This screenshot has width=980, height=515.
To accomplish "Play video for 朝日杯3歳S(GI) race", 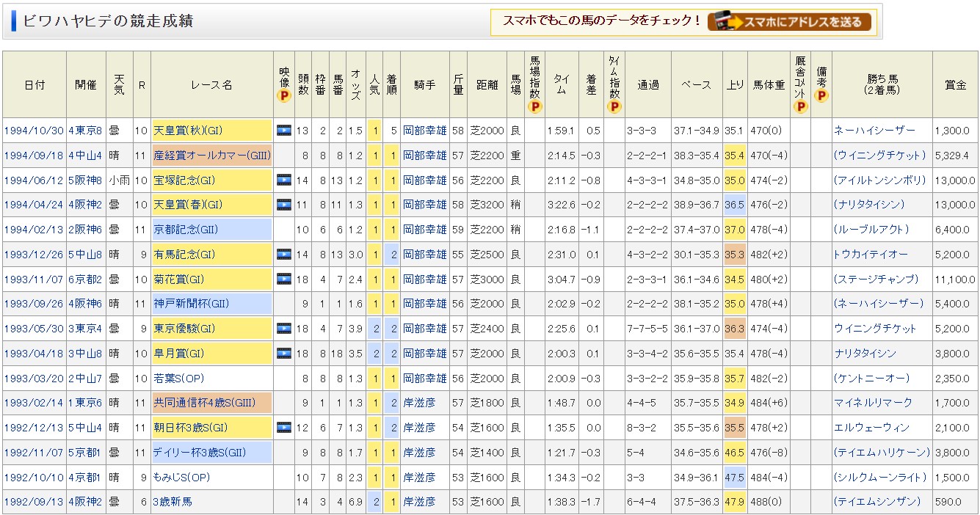I will click(284, 428).
